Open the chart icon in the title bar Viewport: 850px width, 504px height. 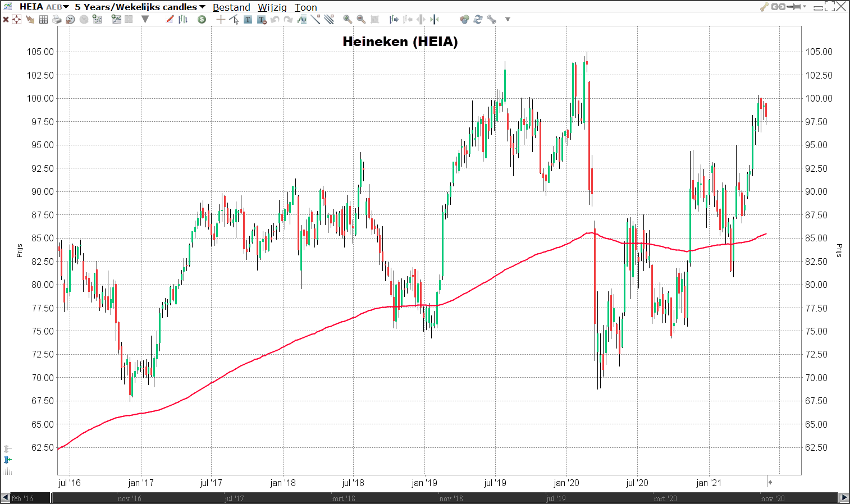8,7
